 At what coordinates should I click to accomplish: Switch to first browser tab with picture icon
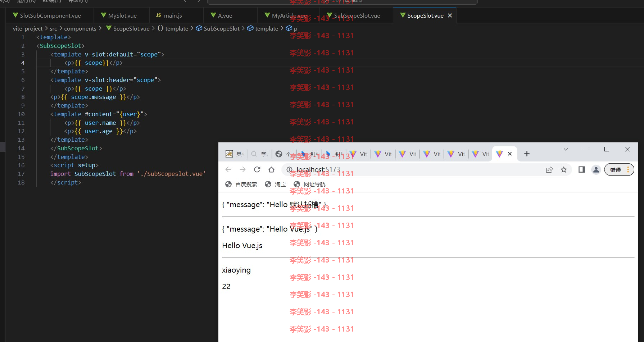(235, 154)
